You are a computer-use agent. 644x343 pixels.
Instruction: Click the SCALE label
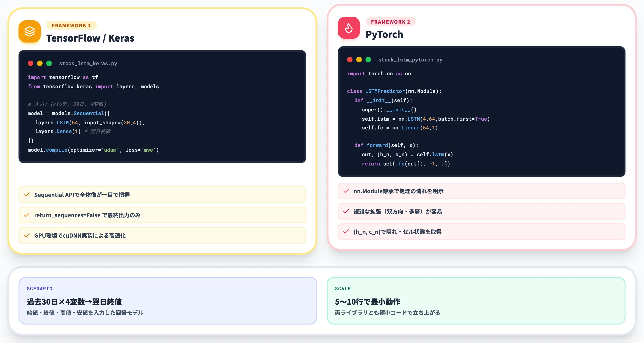343,289
